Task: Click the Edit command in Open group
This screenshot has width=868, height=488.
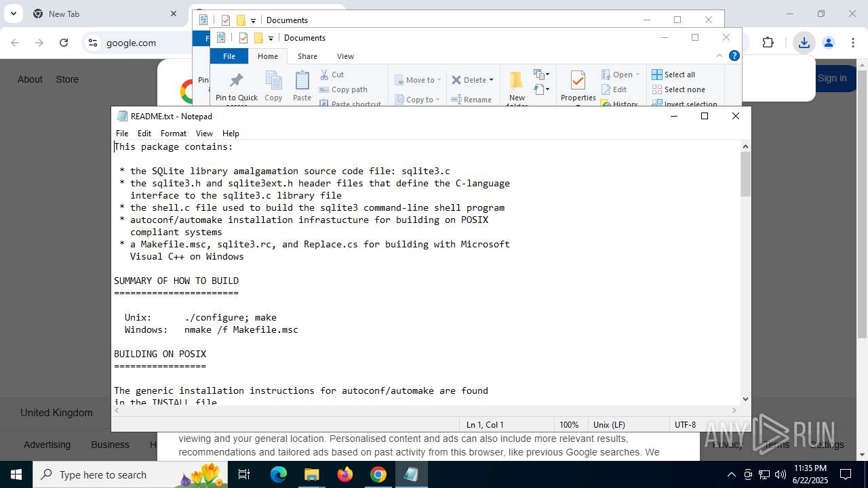Action: pos(614,89)
